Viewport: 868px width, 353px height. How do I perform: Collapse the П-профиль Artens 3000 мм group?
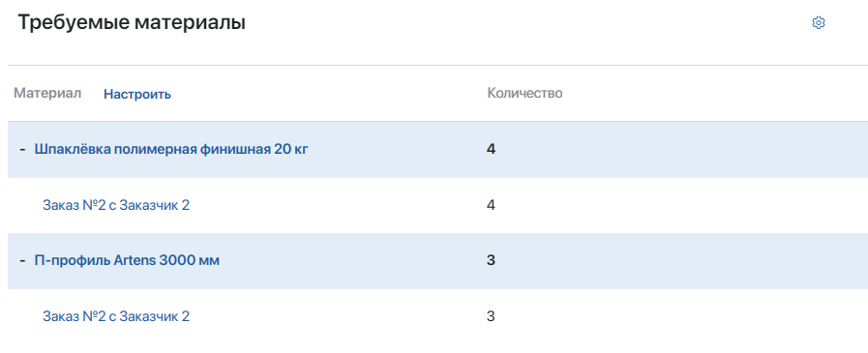(x=22, y=260)
